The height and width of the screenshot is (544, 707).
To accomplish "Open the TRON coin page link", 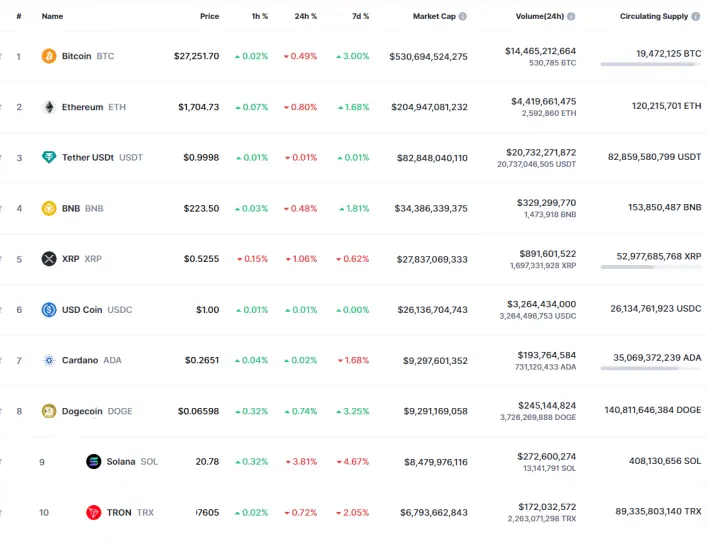I will 130,512.
